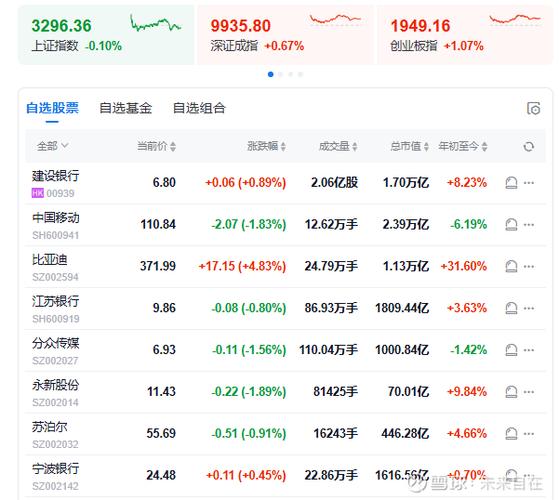Click change +17.15 (+4.83%)
Viewport: 559px width, 500px height.
click(242, 266)
